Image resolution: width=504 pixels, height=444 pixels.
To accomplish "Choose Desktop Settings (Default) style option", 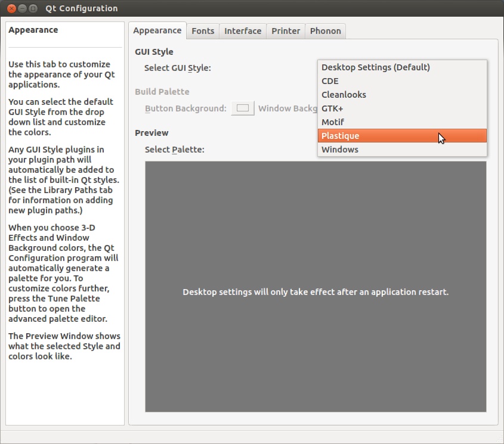I will [x=402, y=67].
